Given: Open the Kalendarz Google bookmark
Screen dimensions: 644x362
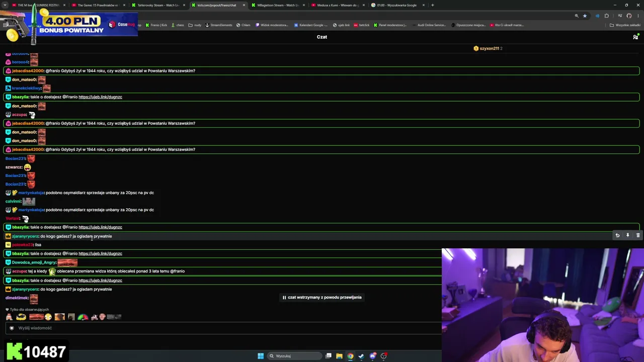Looking at the screenshot, I should 311,25.
